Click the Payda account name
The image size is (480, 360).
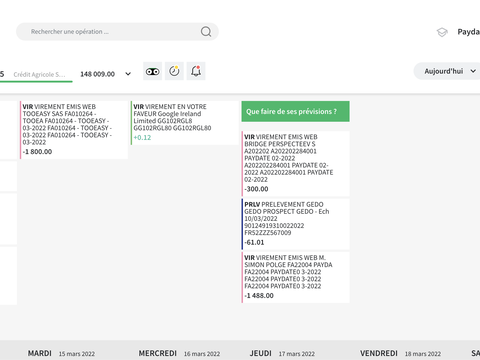point(469,32)
